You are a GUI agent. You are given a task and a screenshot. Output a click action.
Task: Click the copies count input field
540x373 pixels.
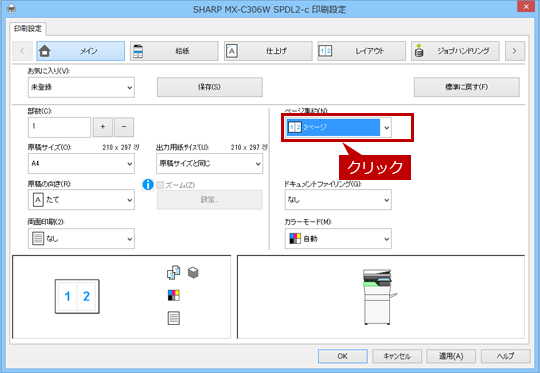coord(59,127)
